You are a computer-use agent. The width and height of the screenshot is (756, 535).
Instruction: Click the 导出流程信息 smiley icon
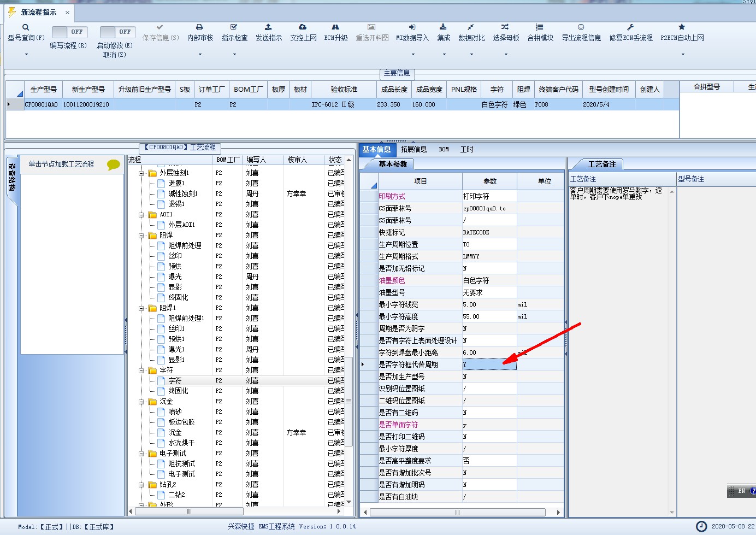(581, 27)
